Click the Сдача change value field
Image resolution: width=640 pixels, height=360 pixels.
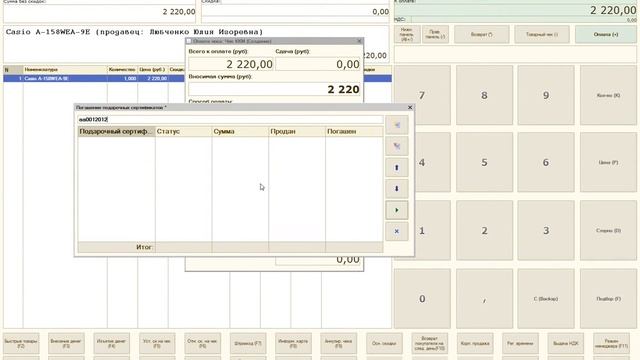pyautogui.click(x=318, y=64)
